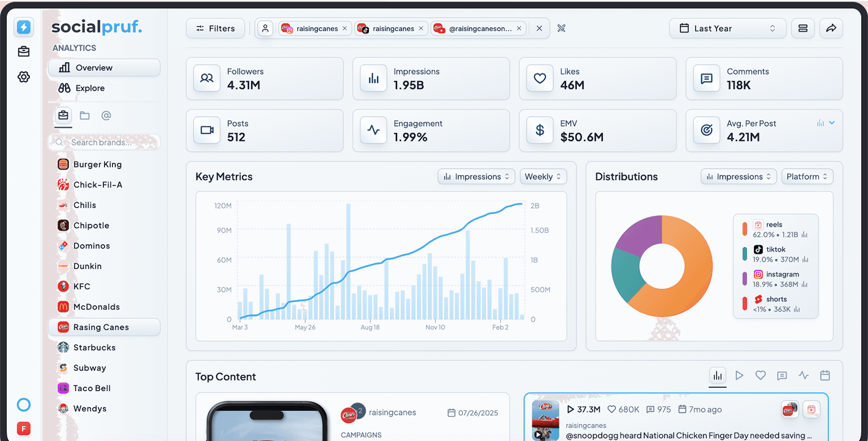Expand the Platform distribution dropdown
Viewport: 868px width, 441px height.
tap(807, 177)
